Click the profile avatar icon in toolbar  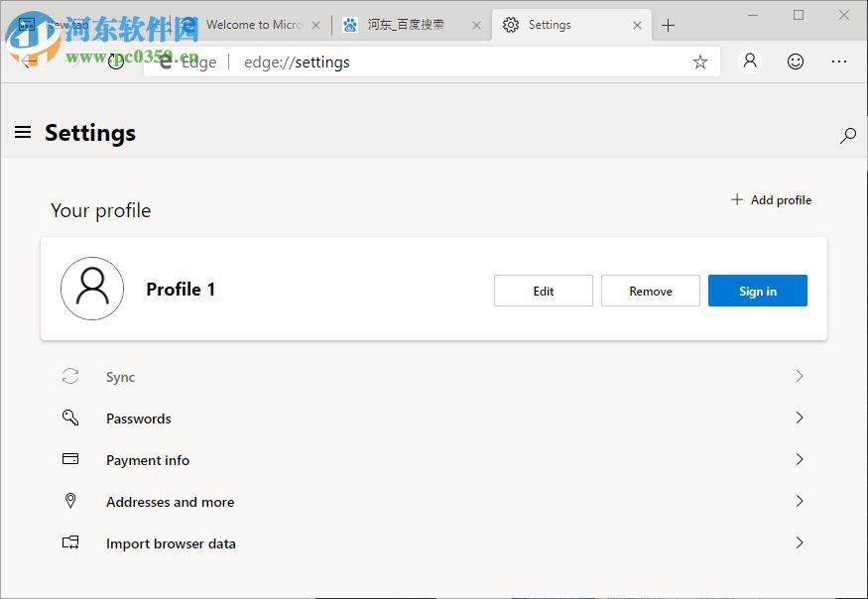(750, 61)
